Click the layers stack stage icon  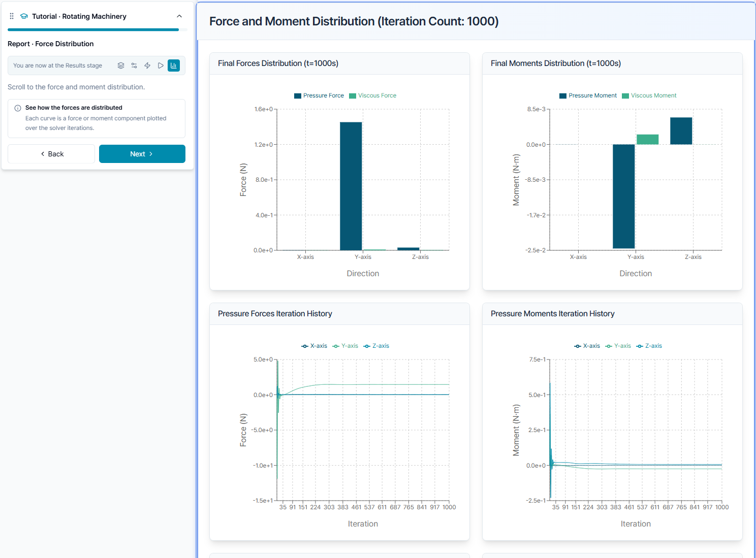[121, 65]
